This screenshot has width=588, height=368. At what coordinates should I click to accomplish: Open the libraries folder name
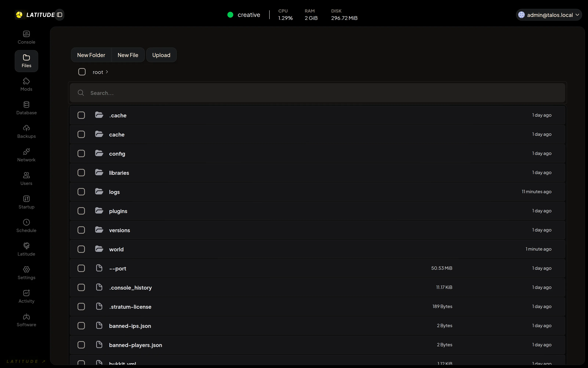119,173
